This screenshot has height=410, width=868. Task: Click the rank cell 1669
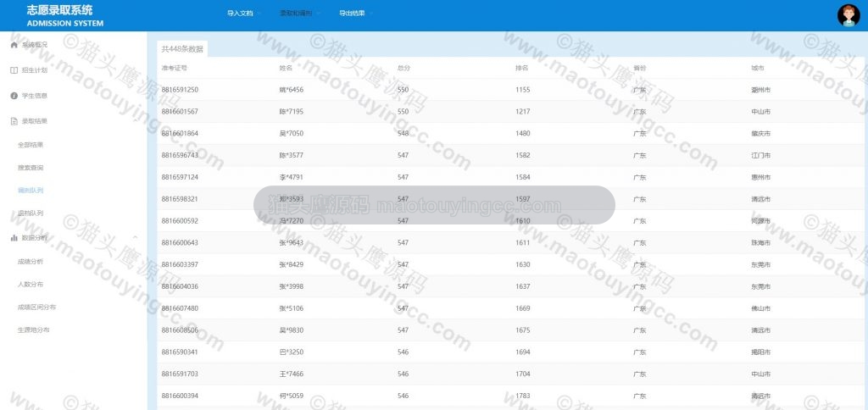click(522, 308)
